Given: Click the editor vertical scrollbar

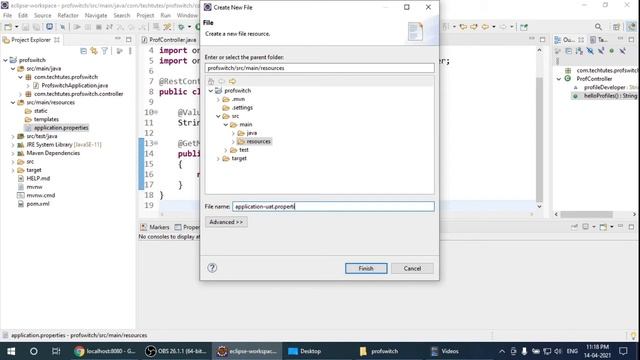Looking at the screenshot, I should pyautogui.click(x=539, y=139).
